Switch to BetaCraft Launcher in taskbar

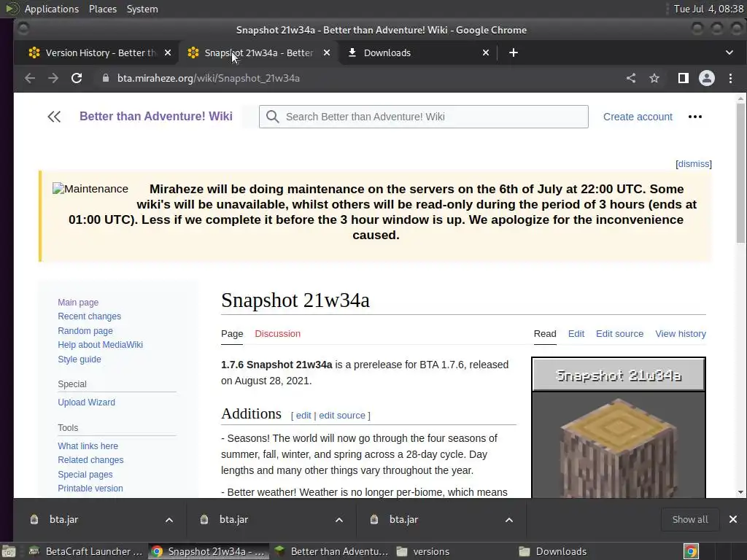(86, 551)
